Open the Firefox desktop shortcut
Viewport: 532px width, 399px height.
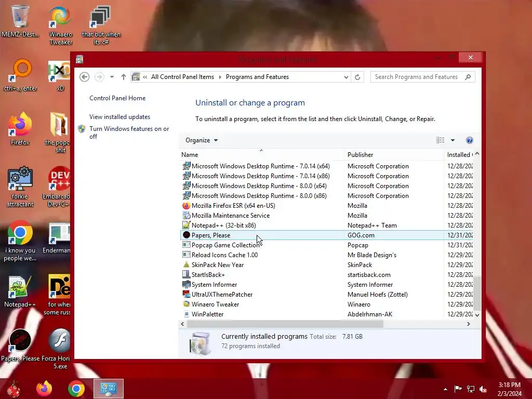pos(20,128)
